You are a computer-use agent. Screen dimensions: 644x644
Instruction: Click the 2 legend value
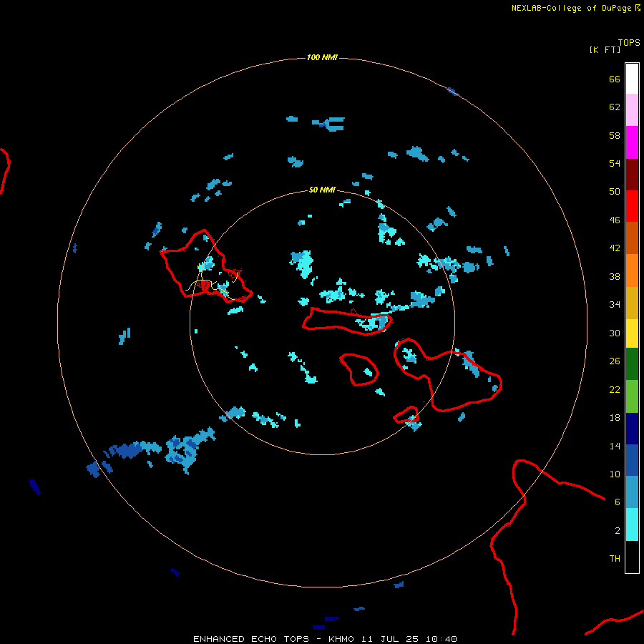[x=617, y=531]
